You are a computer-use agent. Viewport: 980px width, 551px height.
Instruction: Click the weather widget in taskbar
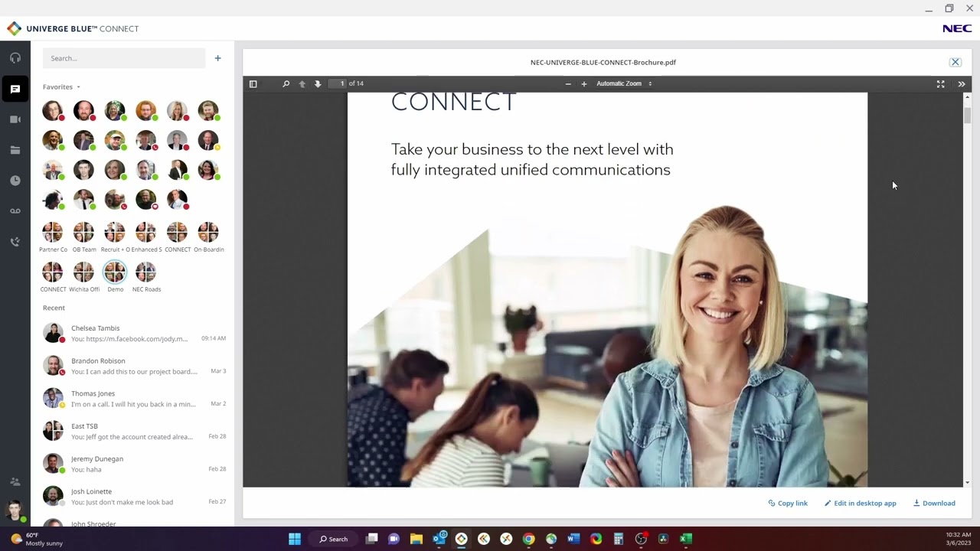click(x=37, y=539)
